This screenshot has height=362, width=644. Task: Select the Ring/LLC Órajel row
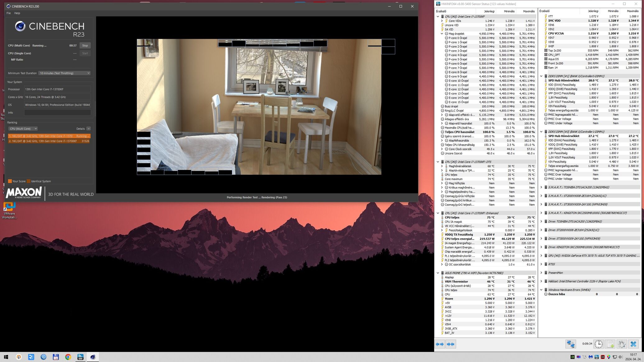488,111
